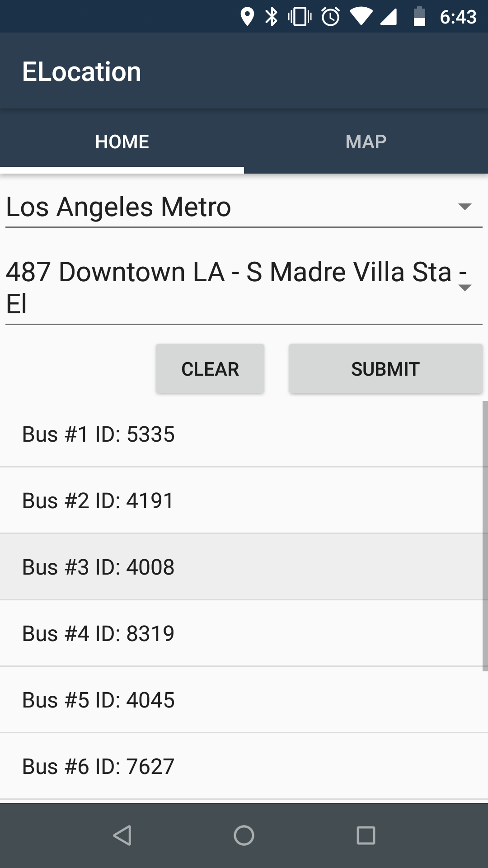Click the bus list scrollbar
488x868 pixels.
(x=485, y=536)
